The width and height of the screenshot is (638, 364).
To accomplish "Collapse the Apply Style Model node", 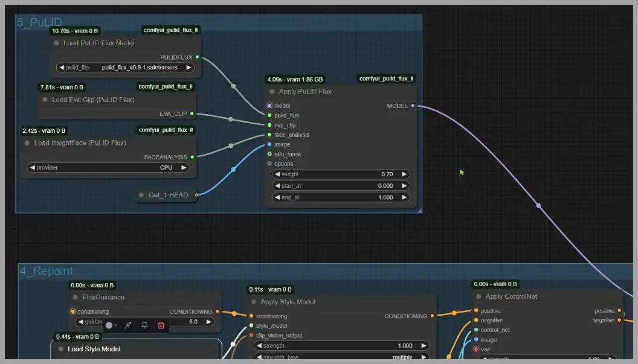I will [254, 302].
